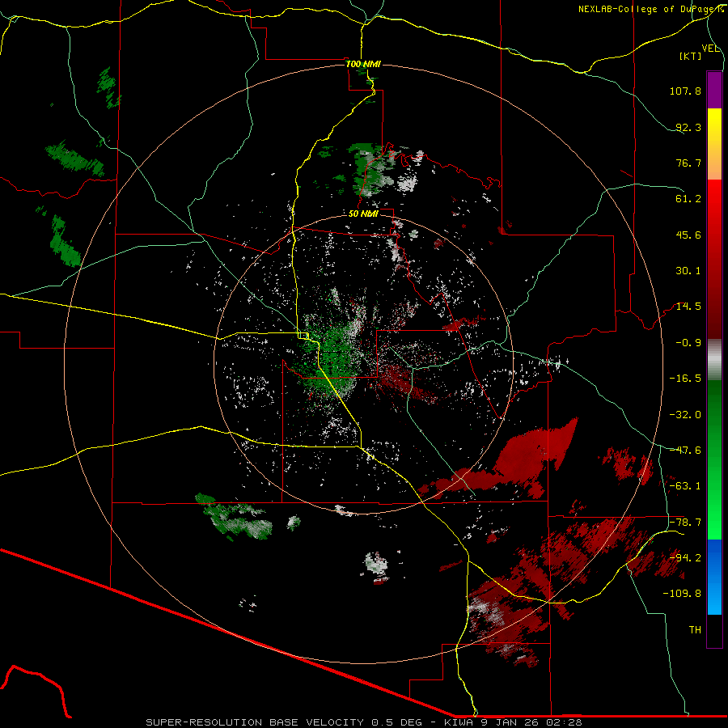This screenshot has height=728, width=728.
Task: Click the 30.1 velocity scale value
Action: click(x=688, y=271)
